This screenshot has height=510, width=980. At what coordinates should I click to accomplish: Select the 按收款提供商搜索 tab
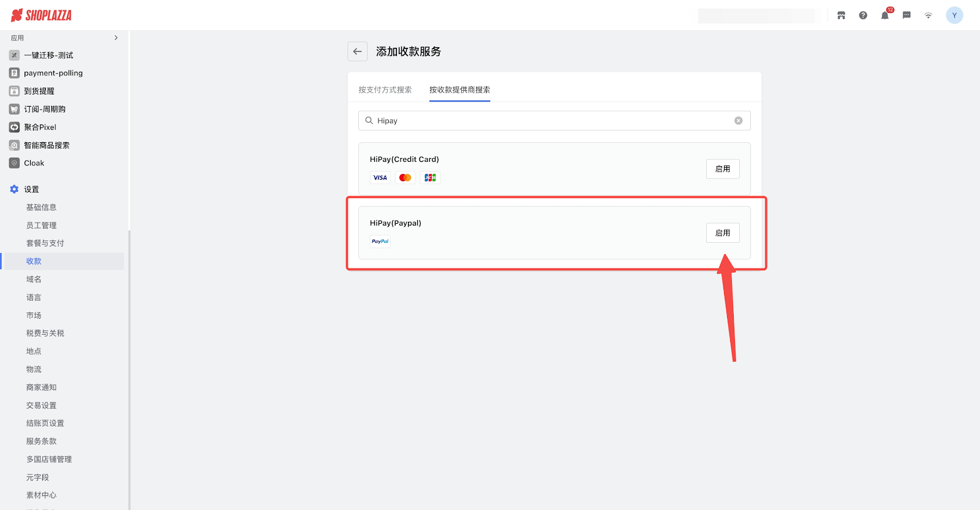pyautogui.click(x=459, y=89)
